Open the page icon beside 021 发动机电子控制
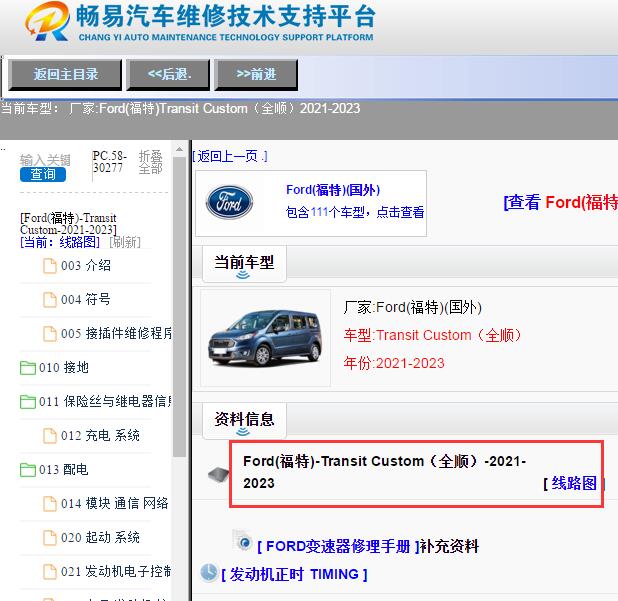Image resolution: width=618 pixels, height=601 pixels. tap(50, 572)
